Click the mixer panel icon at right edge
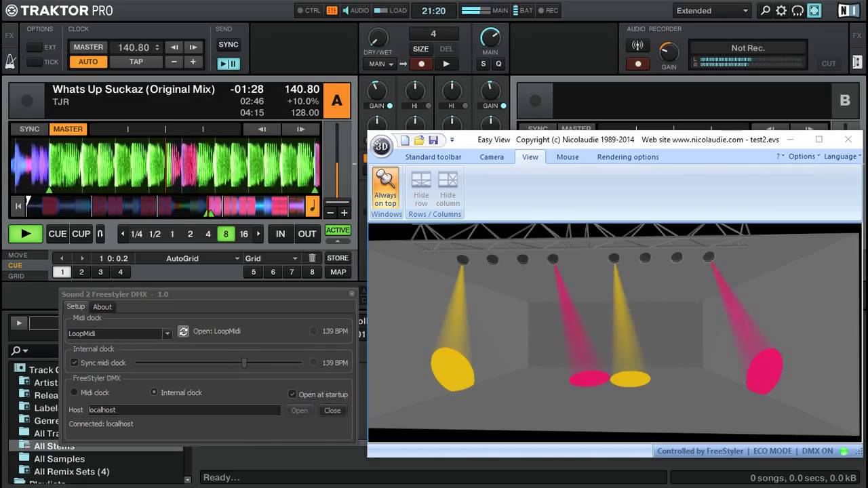868x488 pixels. point(857,62)
